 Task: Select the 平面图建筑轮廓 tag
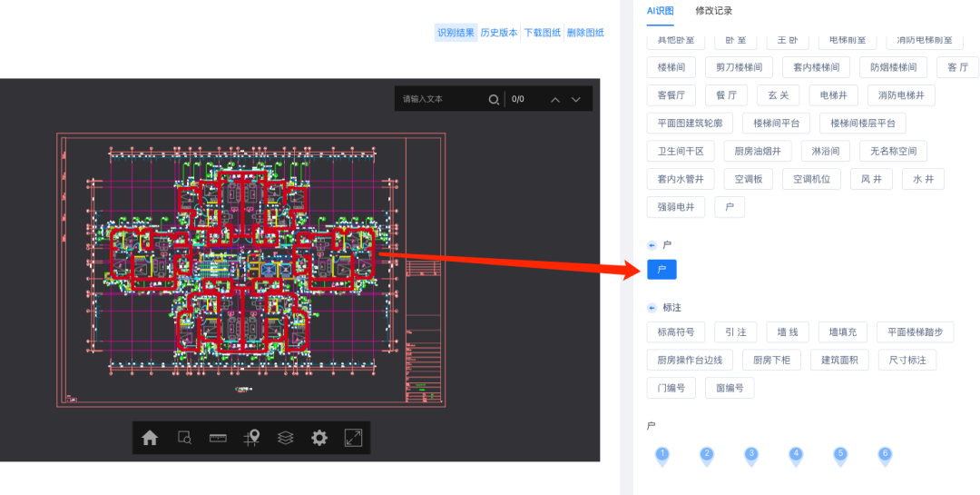690,124
